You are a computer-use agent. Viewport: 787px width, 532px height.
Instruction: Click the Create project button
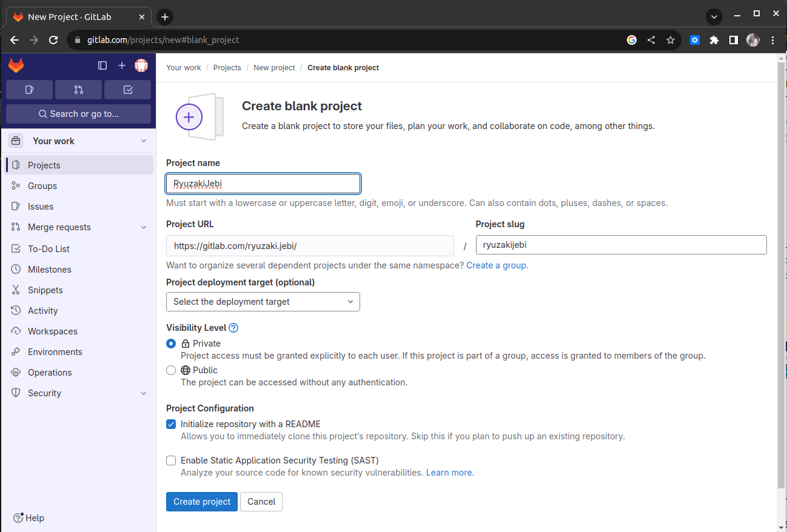202,502
